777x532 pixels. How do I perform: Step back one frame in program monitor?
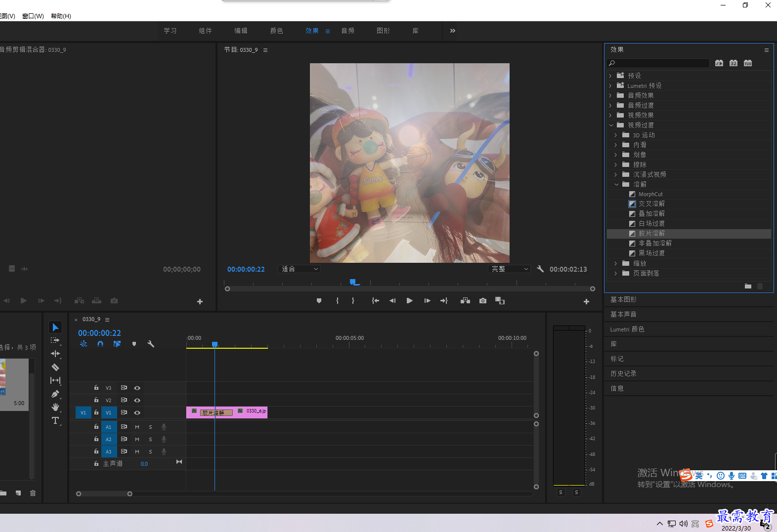392,301
